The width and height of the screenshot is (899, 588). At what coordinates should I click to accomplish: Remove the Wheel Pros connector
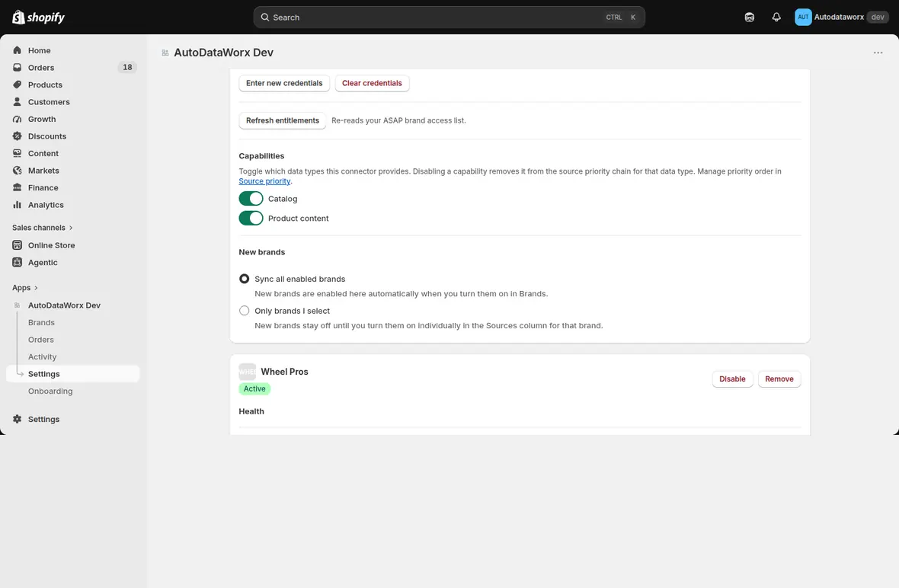point(779,379)
